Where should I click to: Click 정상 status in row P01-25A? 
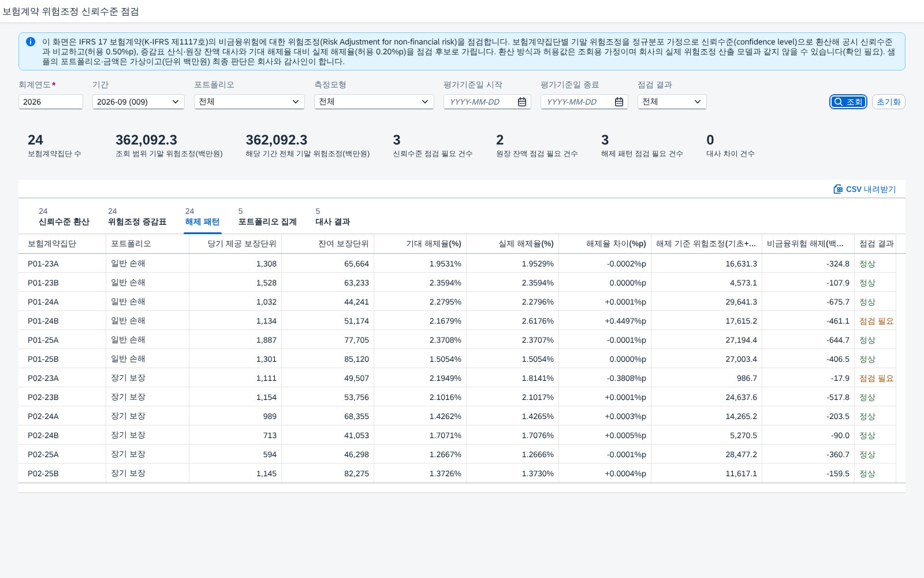[867, 340]
